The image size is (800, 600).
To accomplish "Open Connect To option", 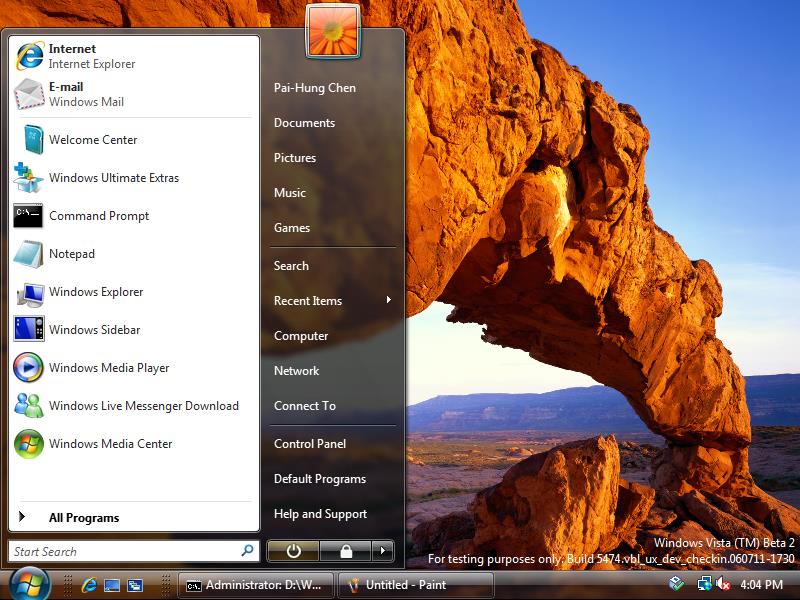I will (305, 406).
